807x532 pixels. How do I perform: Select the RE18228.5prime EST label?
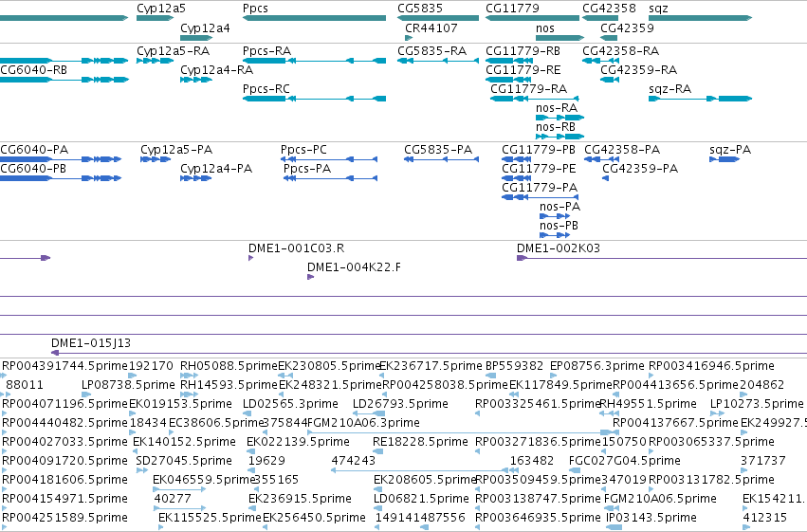tap(420, 442)
